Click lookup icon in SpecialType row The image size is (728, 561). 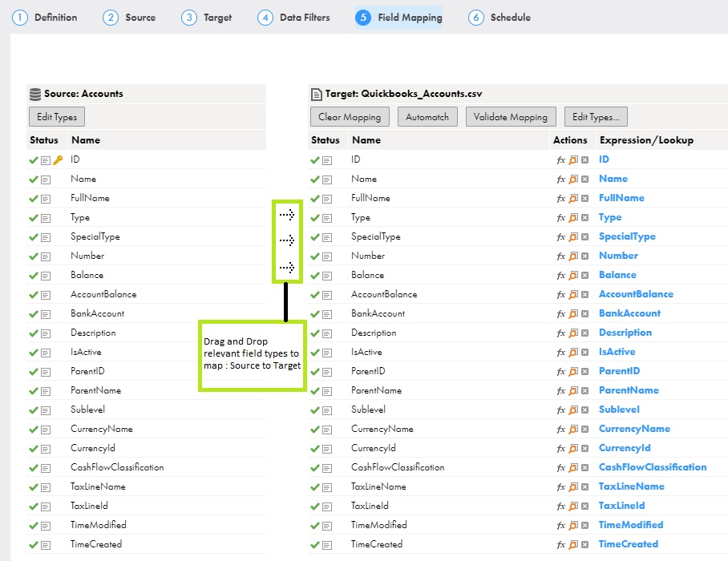(573, 237)
